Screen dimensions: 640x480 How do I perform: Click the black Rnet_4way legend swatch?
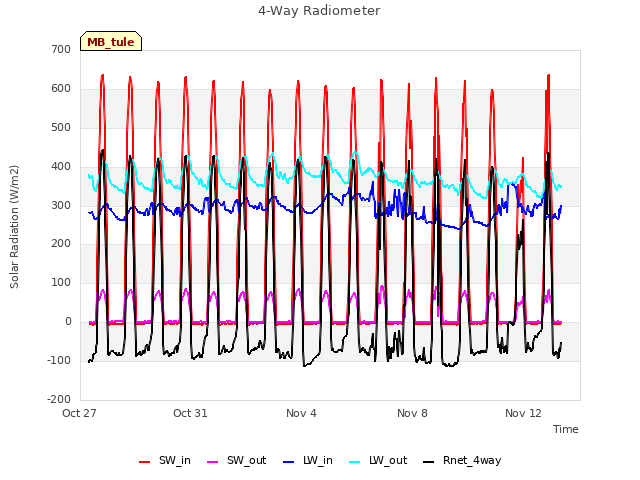[x=429, y=462]
